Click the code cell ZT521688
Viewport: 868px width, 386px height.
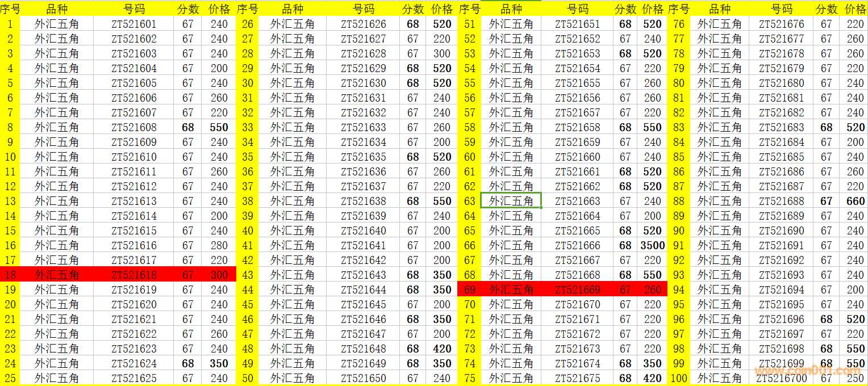pos(781,201)
